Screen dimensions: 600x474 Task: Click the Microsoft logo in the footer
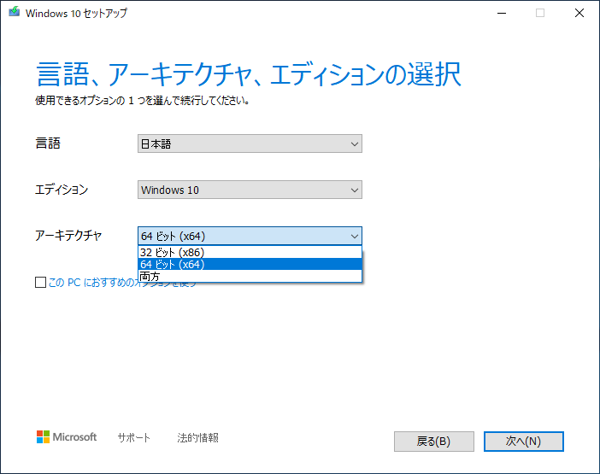67,437
